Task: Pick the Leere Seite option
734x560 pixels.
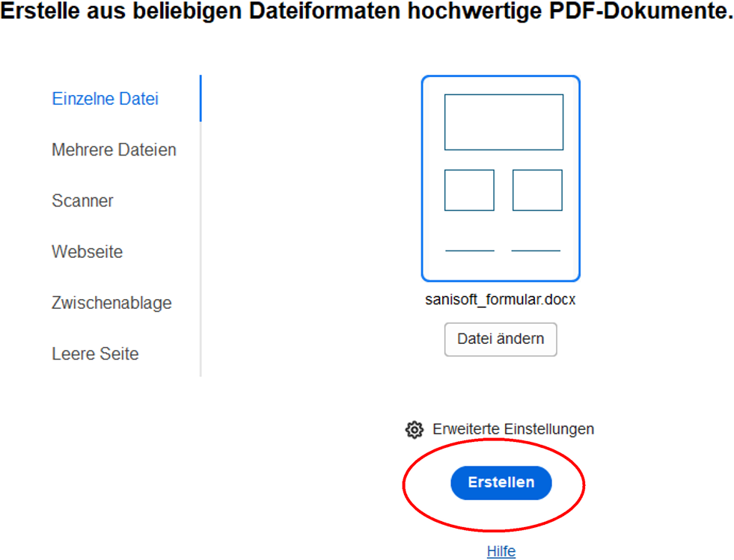Action: pyautogui.click(x=95, y=354)
